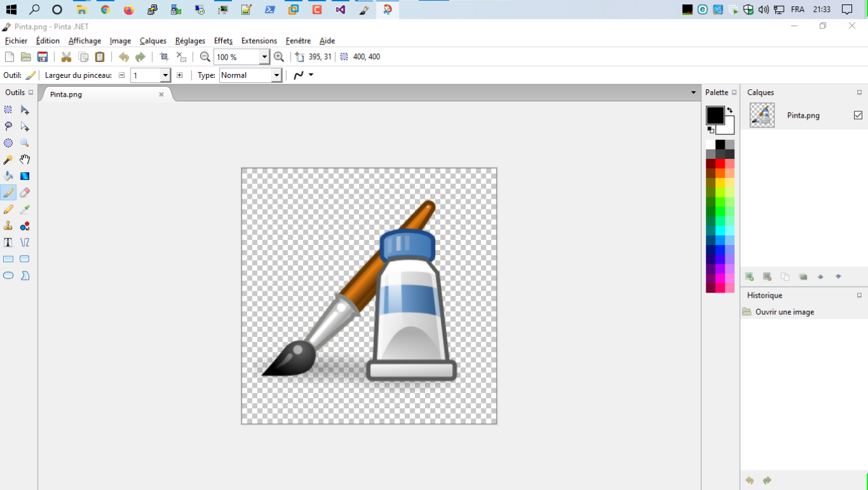The height and width of the screenshot is (490, 868).
Task: Pick the Eraser tool in toolbox
Action: [25, 193]
